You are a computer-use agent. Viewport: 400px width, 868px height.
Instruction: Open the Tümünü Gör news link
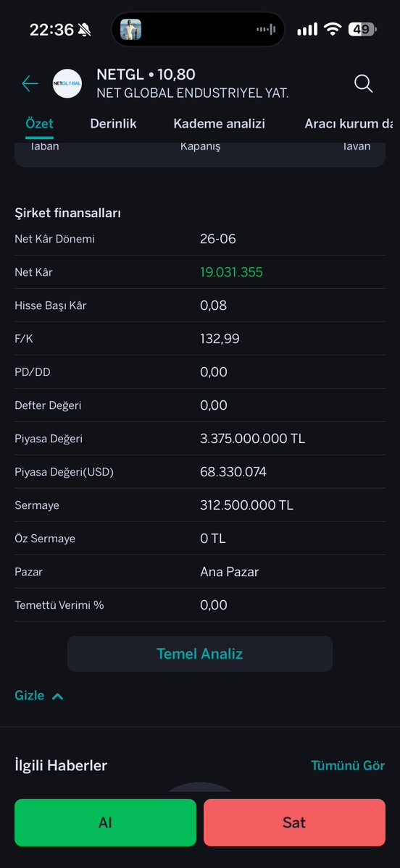click(348, 766)
